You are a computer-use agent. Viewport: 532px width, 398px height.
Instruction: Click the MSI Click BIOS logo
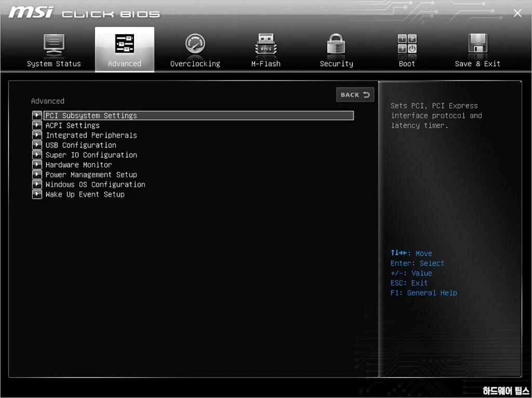pyautogui.click(x=84, y=13)
